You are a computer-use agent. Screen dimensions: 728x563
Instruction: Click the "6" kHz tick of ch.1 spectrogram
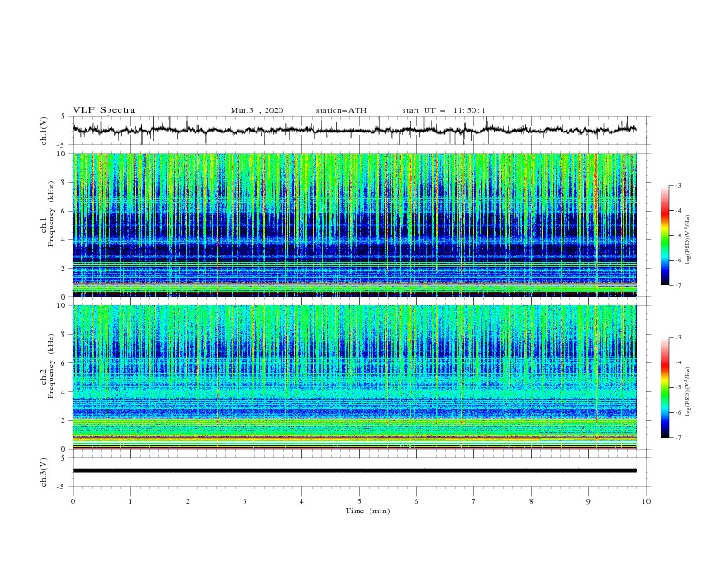(65, 212)
